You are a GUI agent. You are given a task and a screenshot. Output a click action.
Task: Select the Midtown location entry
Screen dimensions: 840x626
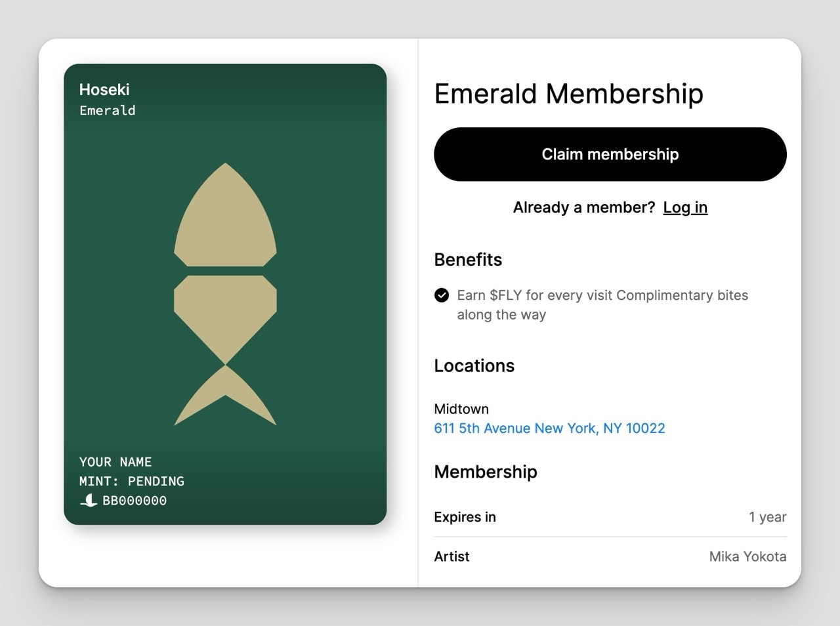[461, 409]
